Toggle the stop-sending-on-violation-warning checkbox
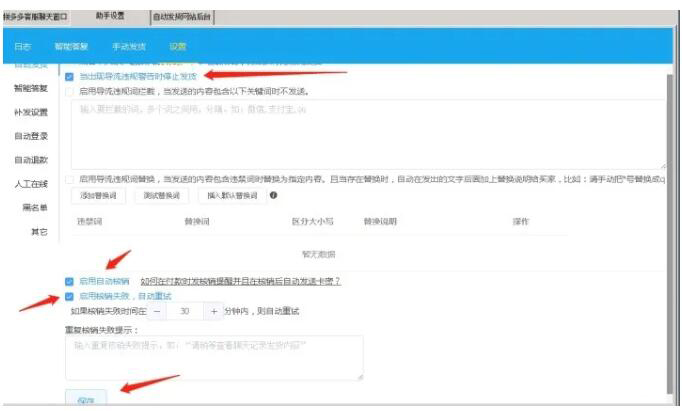 tap(69, 77)
